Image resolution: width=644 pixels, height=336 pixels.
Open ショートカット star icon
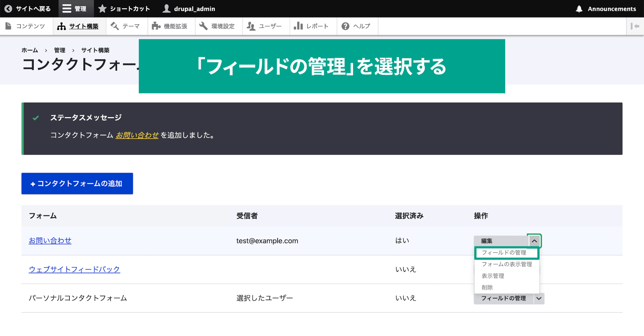[102, 9]
